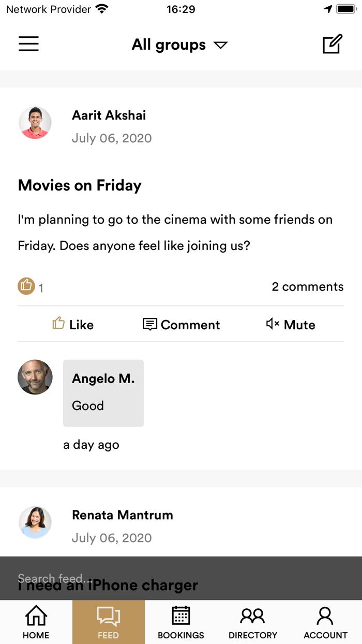This screenshot has width=362, height=644.
Task: Tap Aarit Akshai's author name
Action: pos(109,115)
